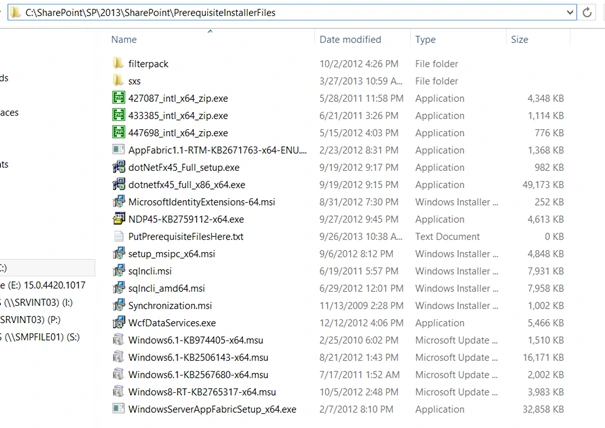Click the 16,171 KB size value
This screenshot has height=428, width=605.
(x=543, y=357)
